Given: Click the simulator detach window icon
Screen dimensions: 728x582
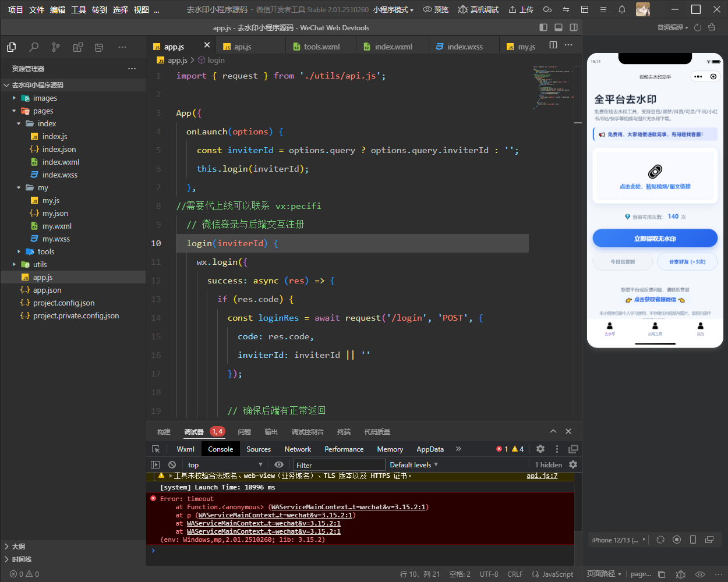Looking at the screenshot, I should tap(709, 540).
